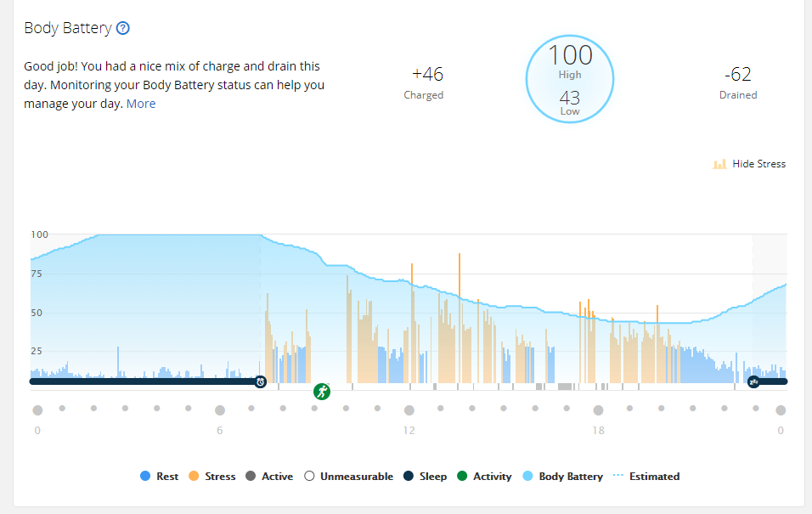Select the hour 18 timeline dot

point(598,410)
